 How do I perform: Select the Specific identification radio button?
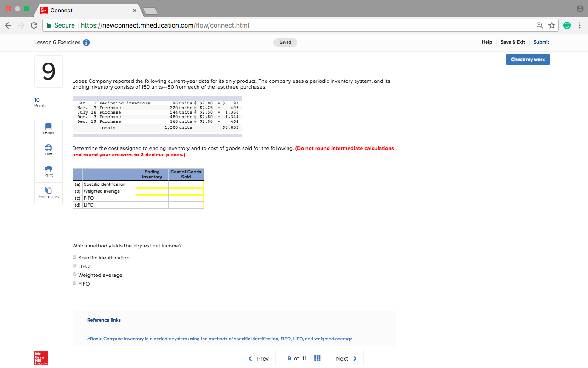click(74, 256)
